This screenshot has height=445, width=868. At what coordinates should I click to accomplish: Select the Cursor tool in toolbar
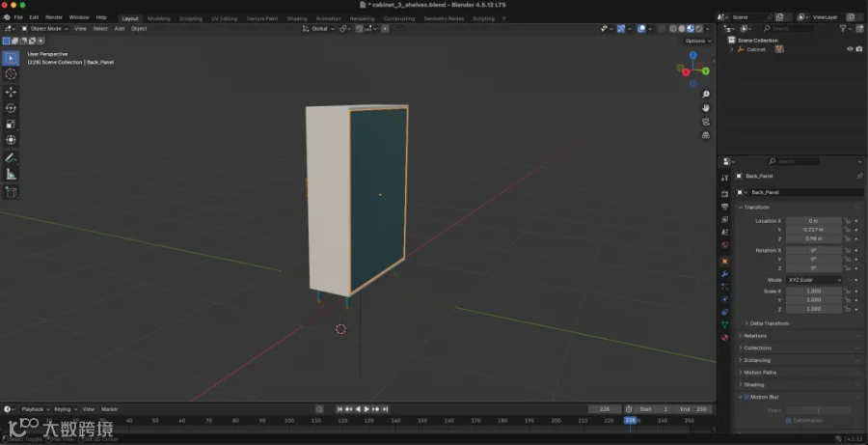click(x=11, y=74)
